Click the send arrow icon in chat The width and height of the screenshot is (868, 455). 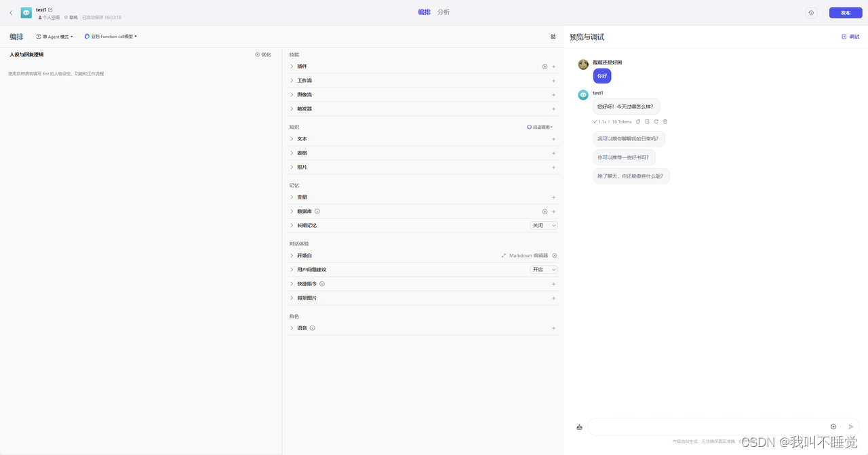click(x=851, y=427)
